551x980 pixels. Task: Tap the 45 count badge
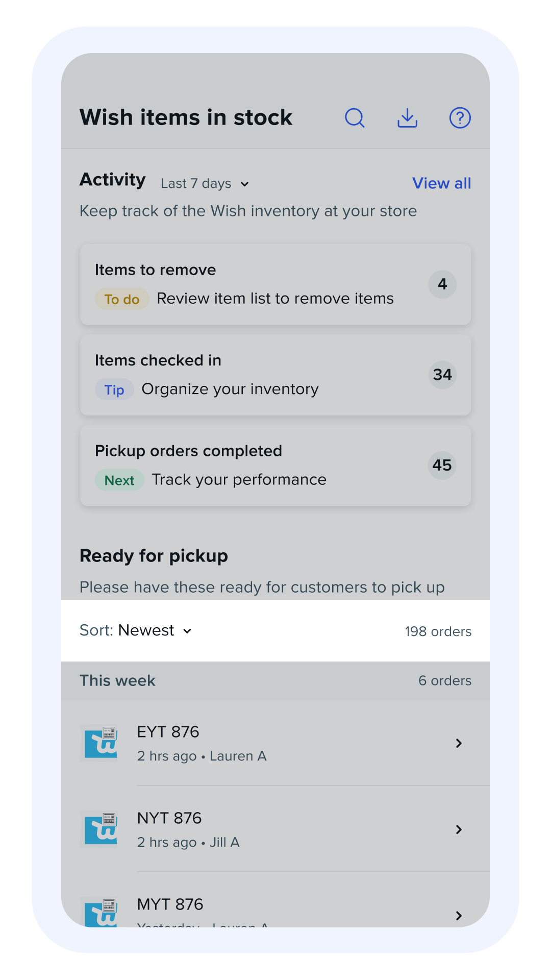pyautogui.click(x=442, y=465)
